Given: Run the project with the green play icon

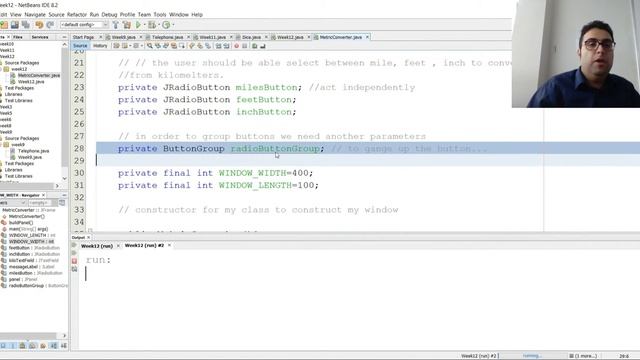Looking at the screenshot, I should coord(138,25).
